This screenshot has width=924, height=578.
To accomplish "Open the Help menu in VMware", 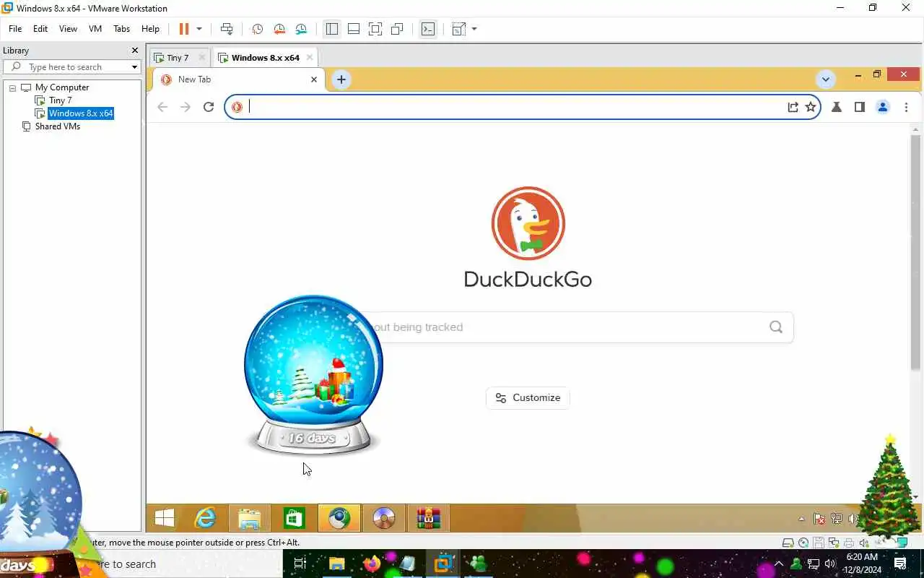I will pos(150,29).
